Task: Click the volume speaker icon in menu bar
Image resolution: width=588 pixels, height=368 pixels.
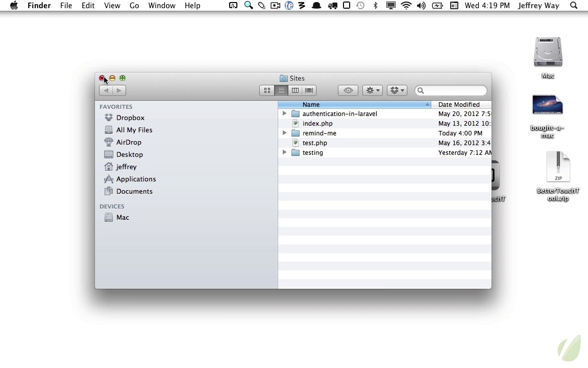Action: click(x=422, y=6)
